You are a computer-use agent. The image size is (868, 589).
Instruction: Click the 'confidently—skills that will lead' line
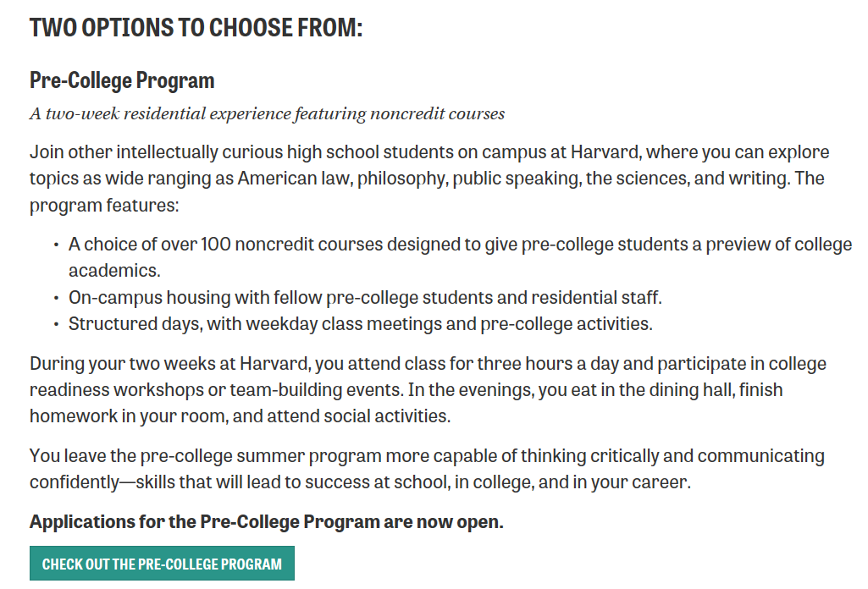tap(361, 482)
